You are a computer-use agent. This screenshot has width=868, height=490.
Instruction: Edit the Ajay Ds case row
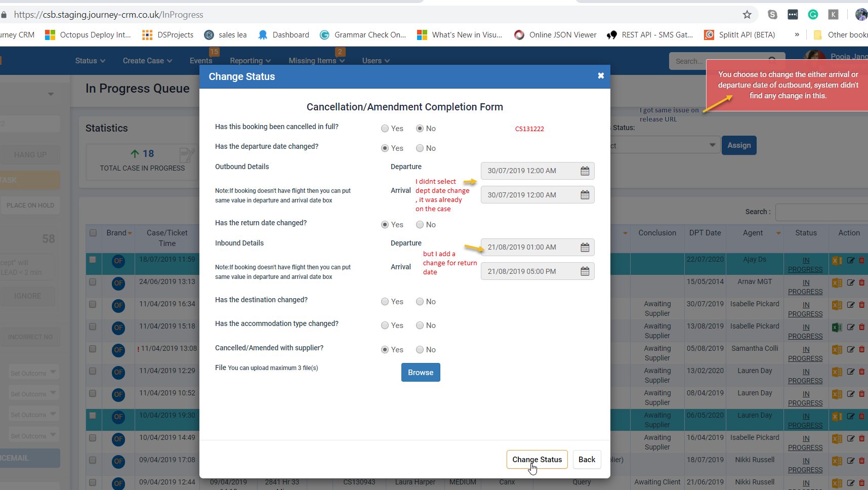[x=851, y=260]
